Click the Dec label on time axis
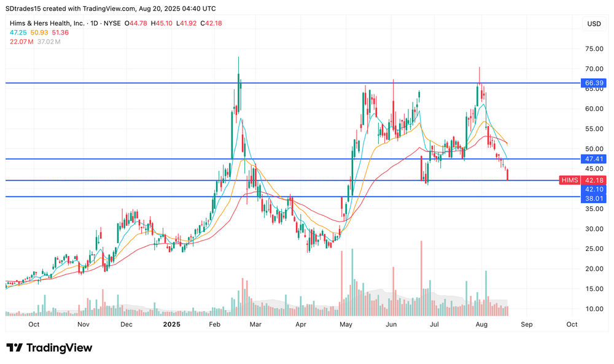 pos(126,324)
